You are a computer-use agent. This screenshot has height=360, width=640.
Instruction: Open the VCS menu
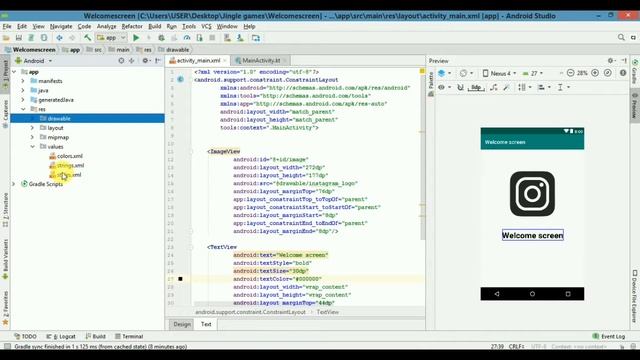tap(206, 26)
